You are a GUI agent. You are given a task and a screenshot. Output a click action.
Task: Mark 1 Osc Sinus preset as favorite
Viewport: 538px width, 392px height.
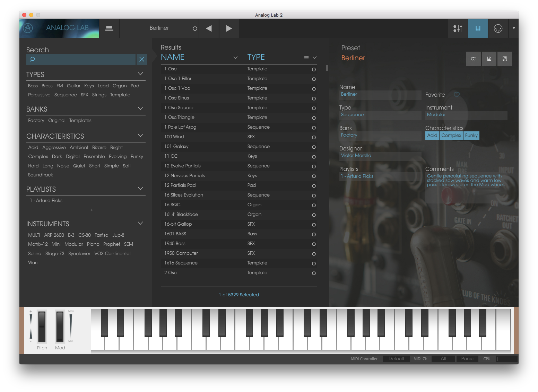click(314, 98)
